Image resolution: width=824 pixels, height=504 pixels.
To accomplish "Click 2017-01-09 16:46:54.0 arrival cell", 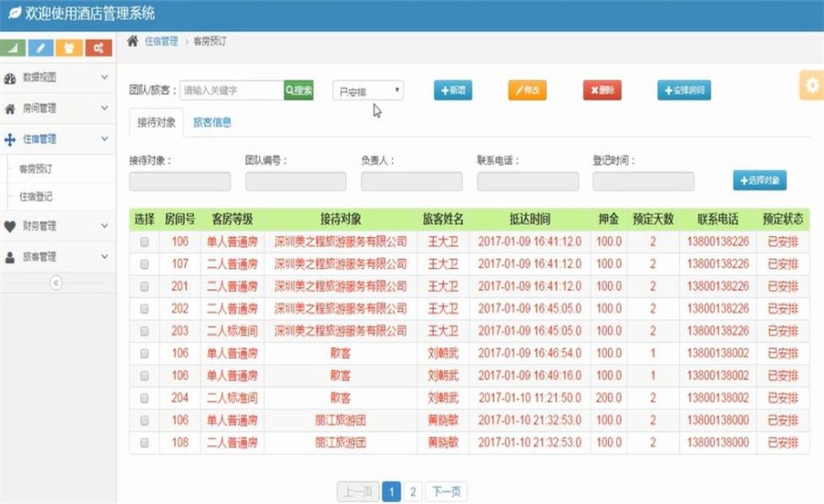I will pyautogui.click(x=530, y=353).
